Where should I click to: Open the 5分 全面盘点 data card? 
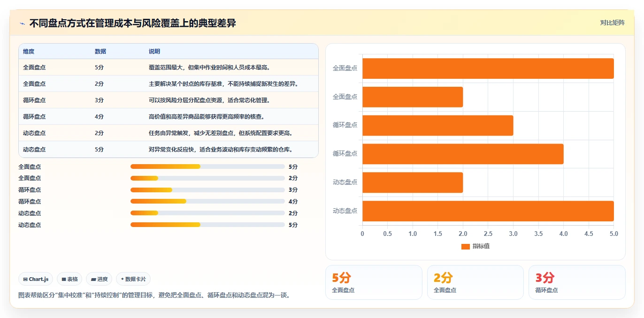click(x=374, y=282)
